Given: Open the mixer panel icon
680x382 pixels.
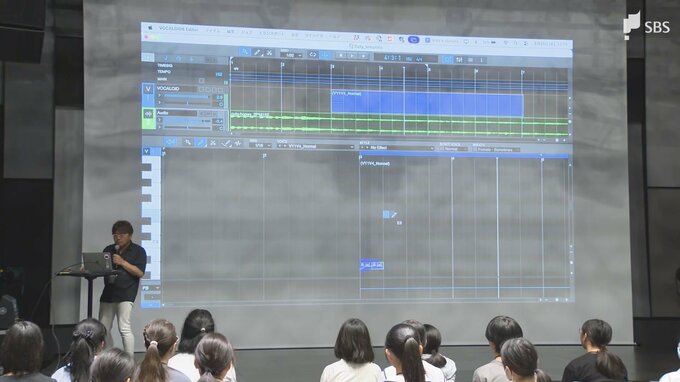Looking at the screenshot, I should pyautogui.click(x=459, y=60).
